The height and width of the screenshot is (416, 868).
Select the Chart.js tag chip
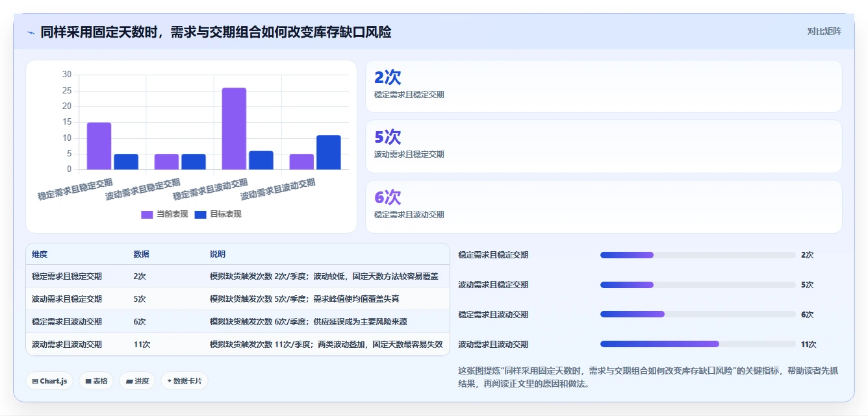pyautogui.click(x=49, y=381)
